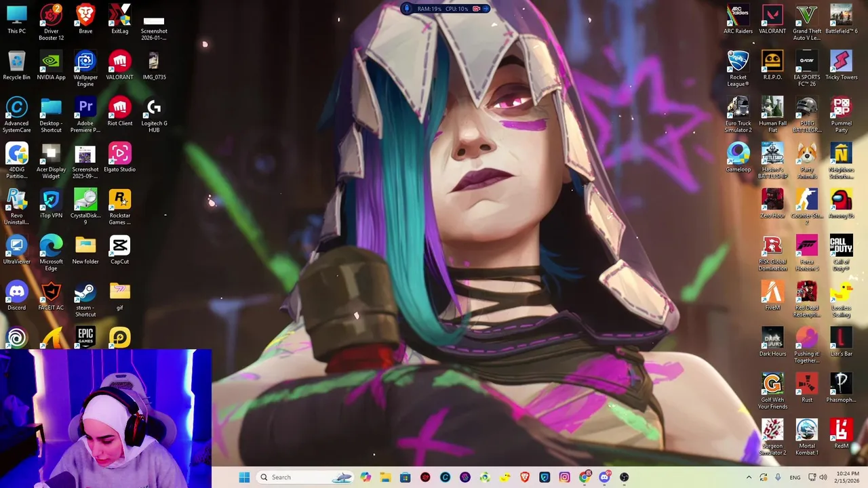
Task: Launch the Among Us shortcut
Action: tap(842, 203)
